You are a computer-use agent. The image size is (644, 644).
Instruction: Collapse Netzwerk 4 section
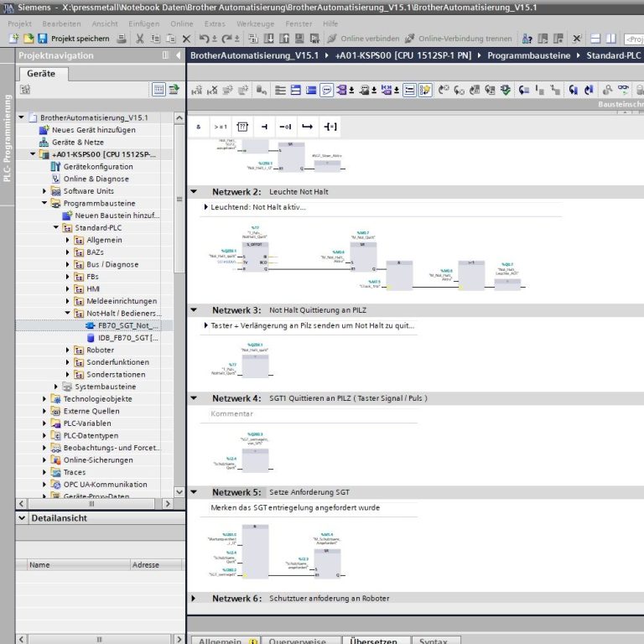194,398
